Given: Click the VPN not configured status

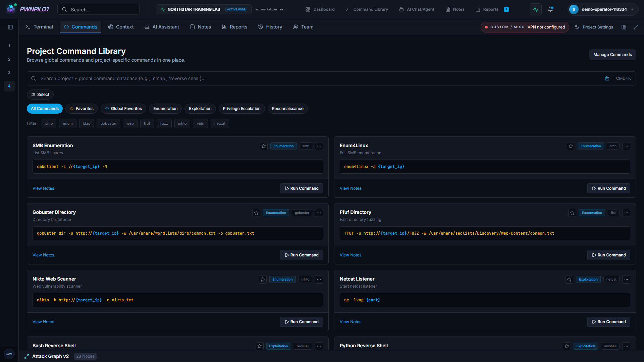Looking at the screenshot, I should coord(525,27).
